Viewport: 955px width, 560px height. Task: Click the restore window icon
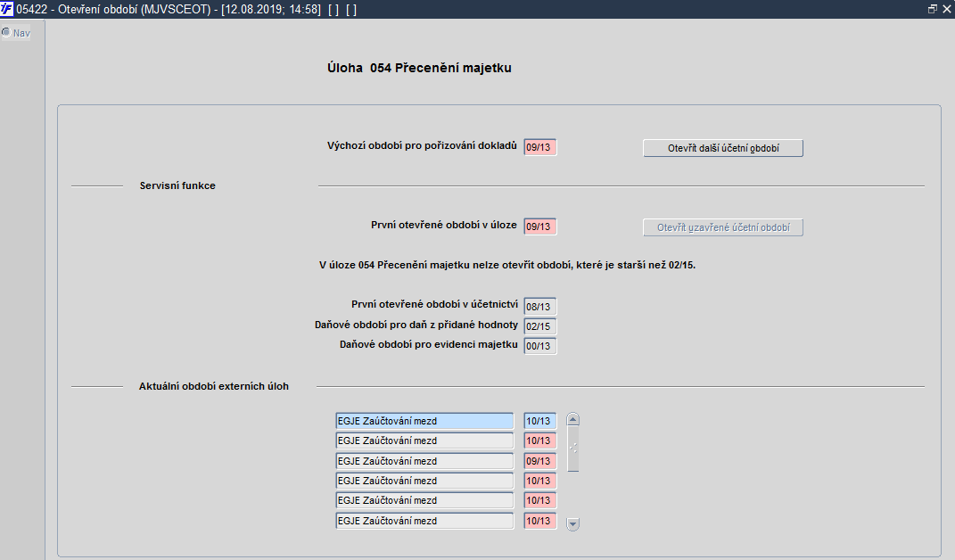(932, 9)
